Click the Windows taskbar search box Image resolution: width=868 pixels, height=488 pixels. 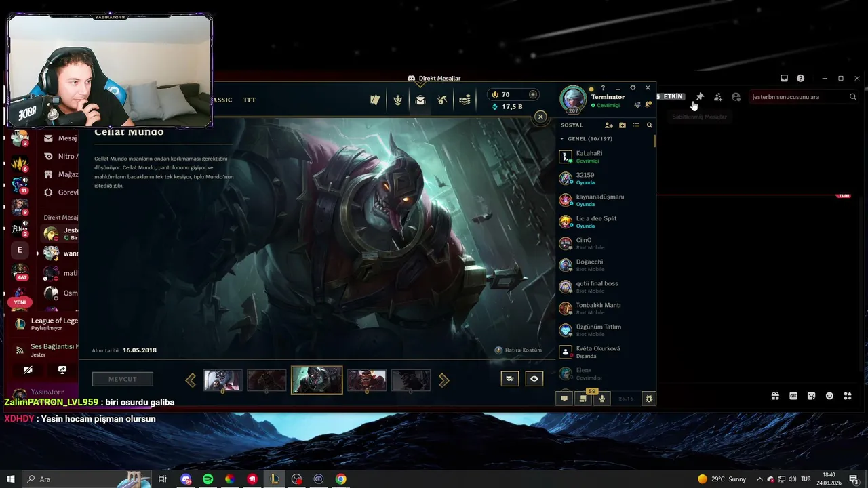(x=88, y=479)
